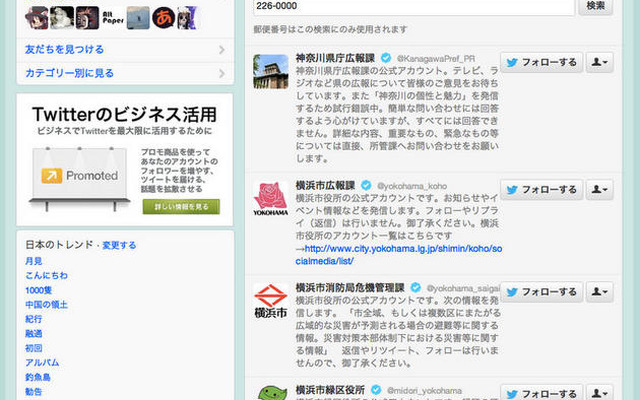This screenshot has height=400, width=640.
Task: Click the postal code field showing 226-0000
Action: (x=414, y=6)
